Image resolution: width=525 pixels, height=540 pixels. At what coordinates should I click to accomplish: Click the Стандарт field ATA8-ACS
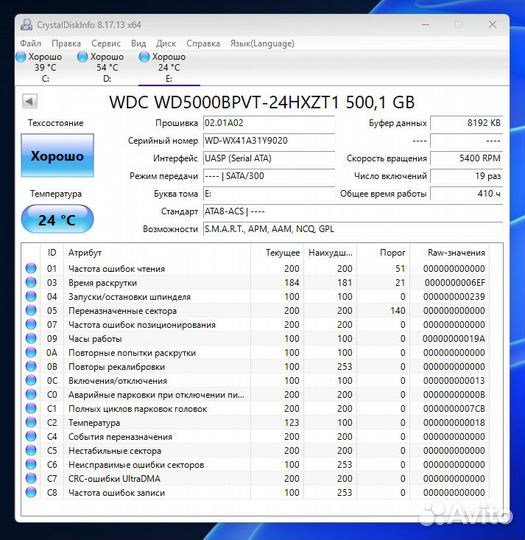pyautogui.click(x=353, y=211)
